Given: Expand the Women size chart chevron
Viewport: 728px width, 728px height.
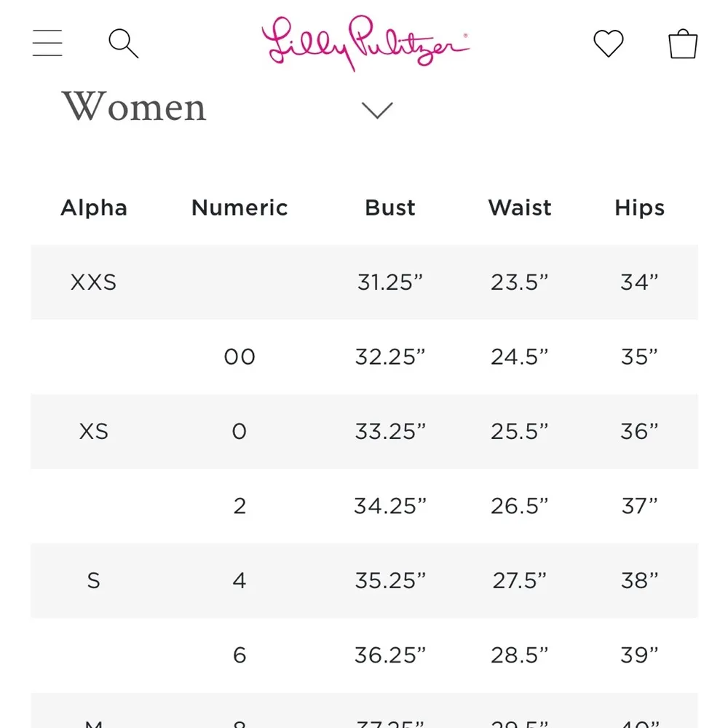Looking at the screenshot, I should coord(377,110).
